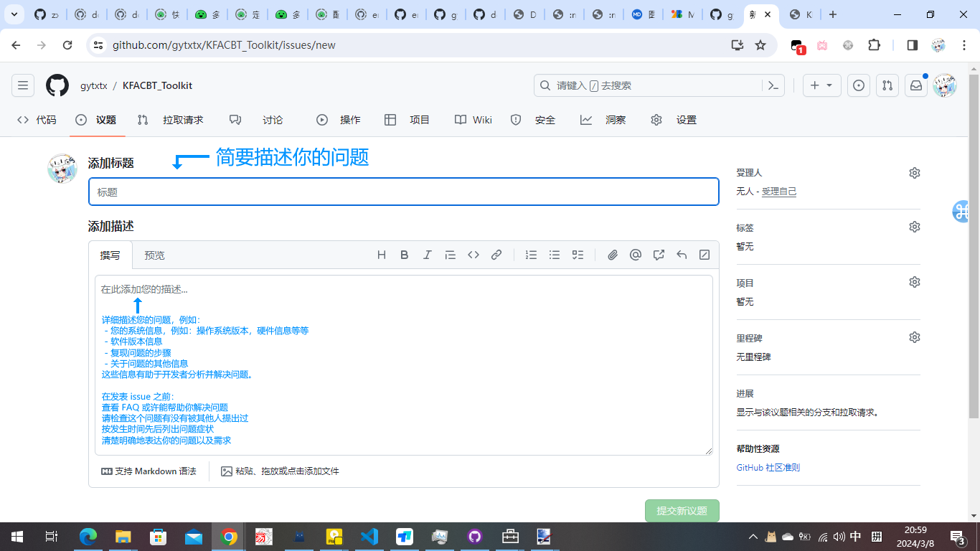
Task: Click the 受理自己 assign yourself link
Action: [779, 192]
